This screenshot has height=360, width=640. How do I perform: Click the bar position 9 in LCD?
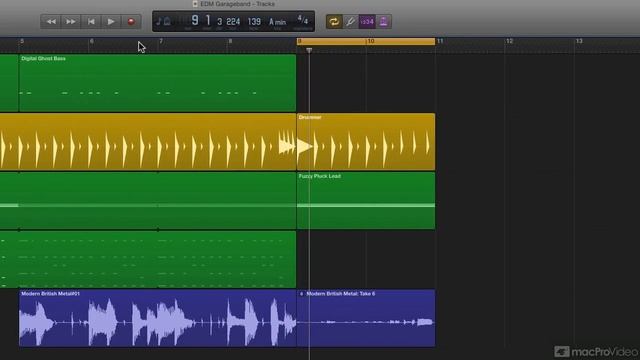(195, 20)
